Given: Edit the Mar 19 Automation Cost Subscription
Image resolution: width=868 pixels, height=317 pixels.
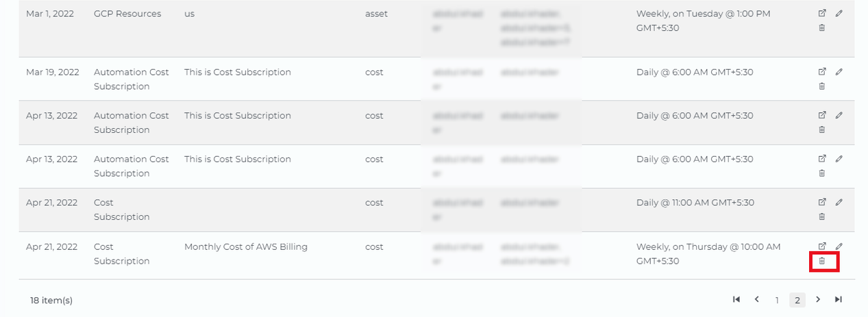Looking at the screenshot, I should [x=839, y=72].
